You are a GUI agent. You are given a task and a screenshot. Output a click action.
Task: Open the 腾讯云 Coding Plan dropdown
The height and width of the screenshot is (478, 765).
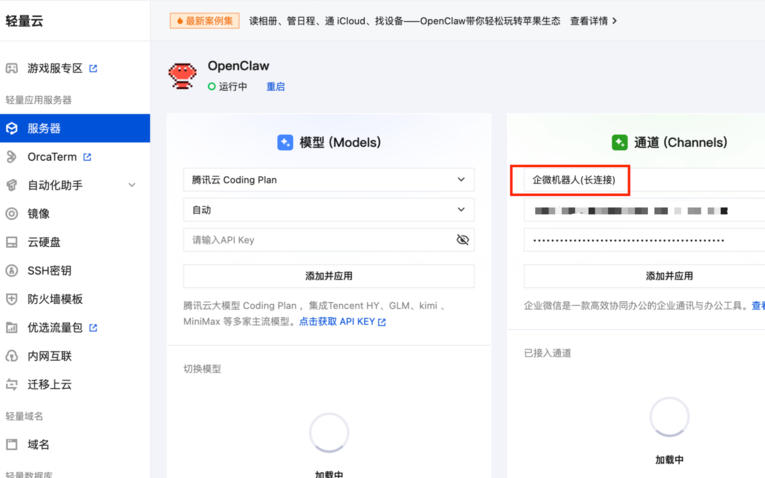pos(328,180)
